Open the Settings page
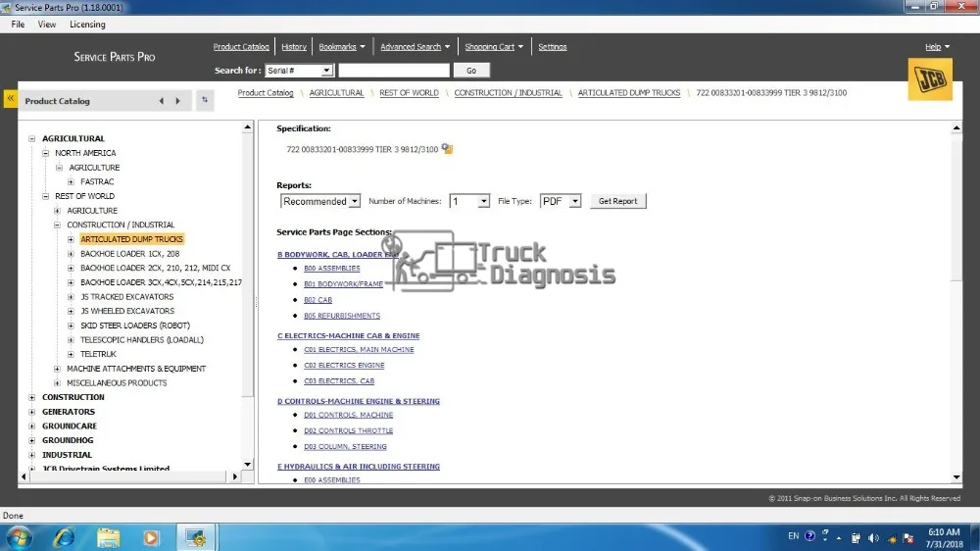The image size is (980, 551). pyautogui.click(x=553, y=47)
